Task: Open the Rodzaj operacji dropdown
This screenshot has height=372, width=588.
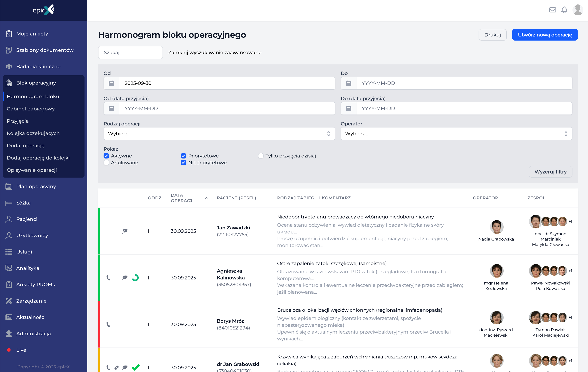Action: pyautogui.click(x=219, y=134)
